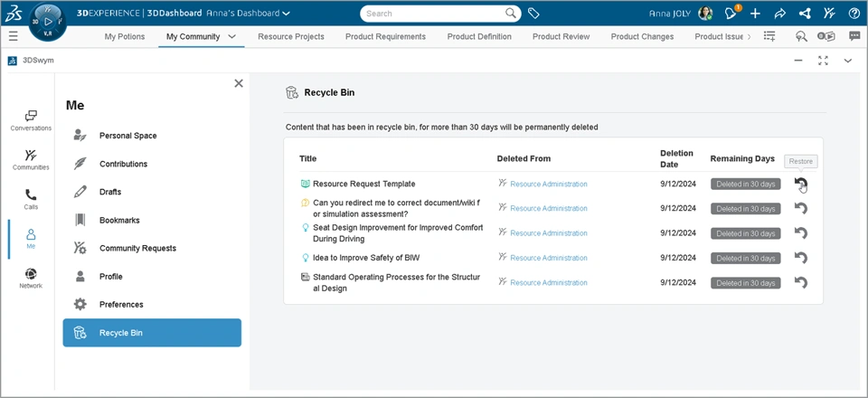Image resolution: width=868 pixels, height=398 pixels.
Task: Restore the Resource Request Template item
Action: click(x=800, y=185)
